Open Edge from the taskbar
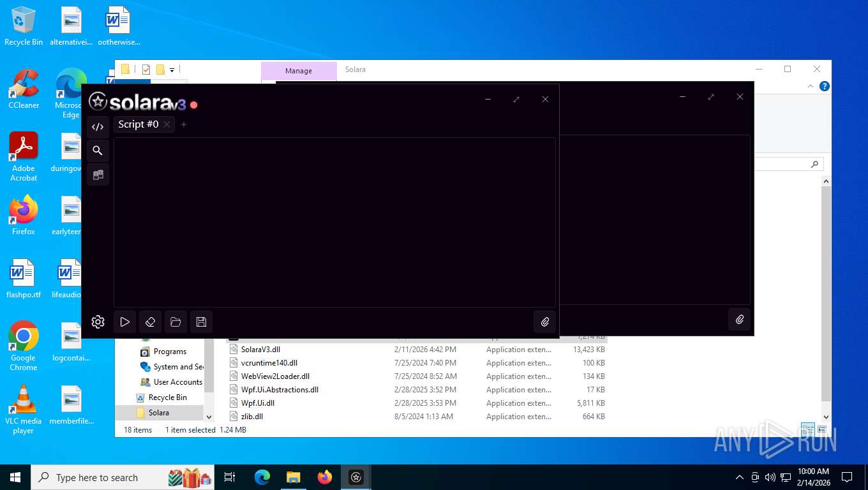The height and width of the screenshot is (490, 868). pyautogui.click(x=262, y=477)
